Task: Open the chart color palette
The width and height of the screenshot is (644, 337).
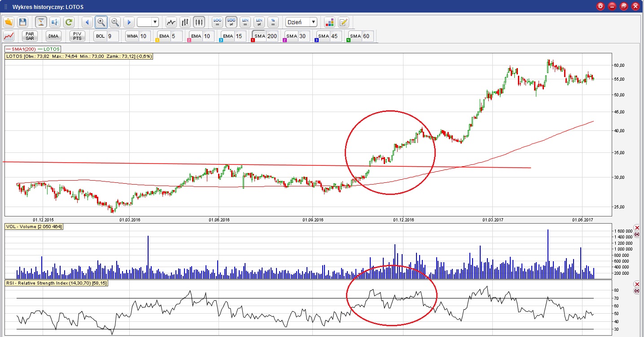Action: point(329,22)
